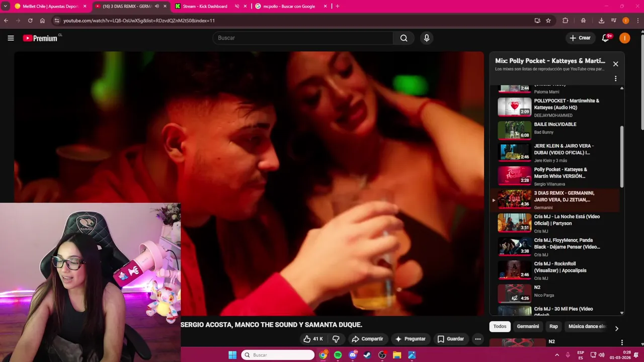Open the browser extensions puzzle icon
The width and height of the screenshot is (644, 362).
pyautogui.click(x=566, y=21)
